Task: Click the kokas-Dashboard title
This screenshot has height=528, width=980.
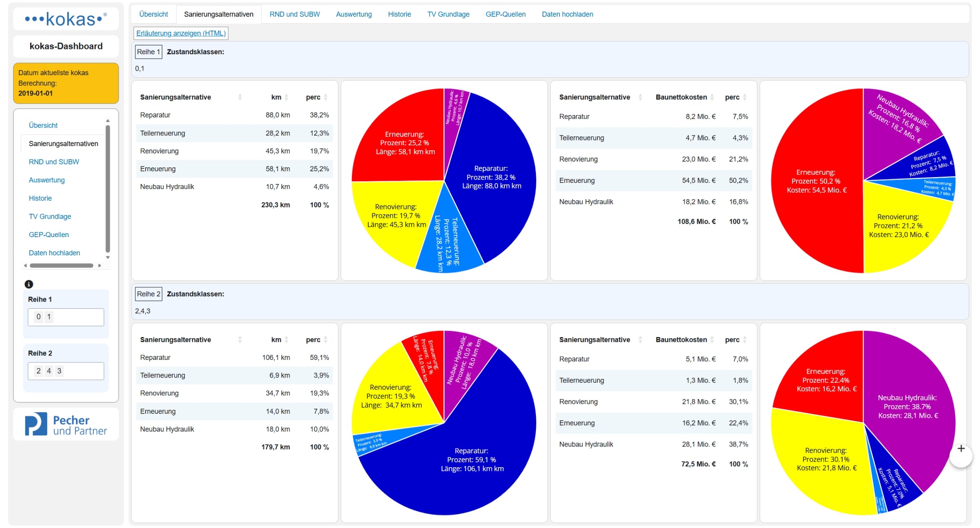Action: 66,46
